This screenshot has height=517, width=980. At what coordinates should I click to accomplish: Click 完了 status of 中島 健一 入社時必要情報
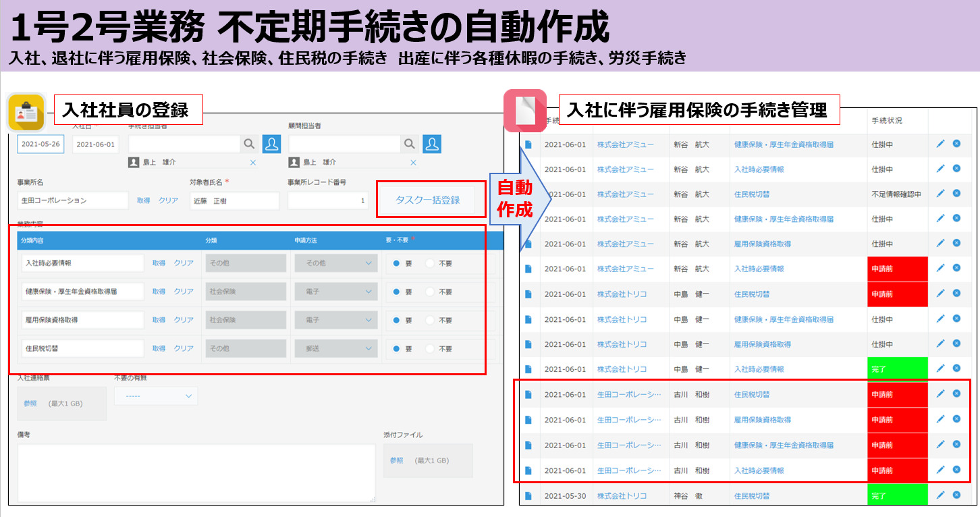click(x=898, y=369)
